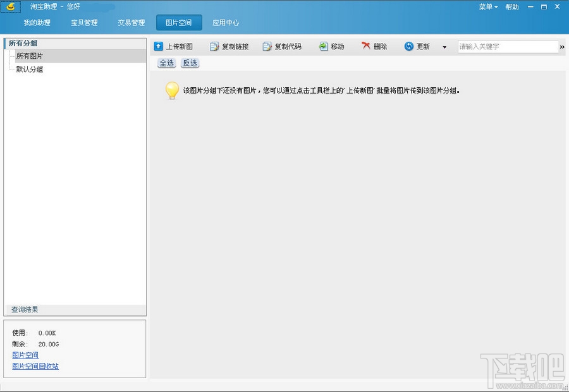
Task: Click the 更新 label
Action: pos(423,46)
